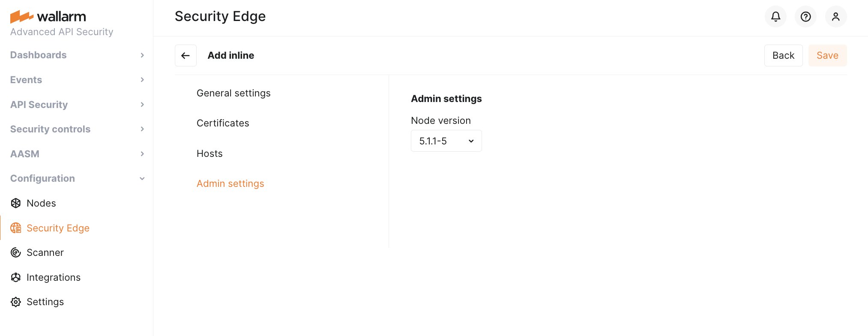868x336 pixels.
Task: Open the Node version dropdown
Action: pyautogui.click(x=446, y=141)
